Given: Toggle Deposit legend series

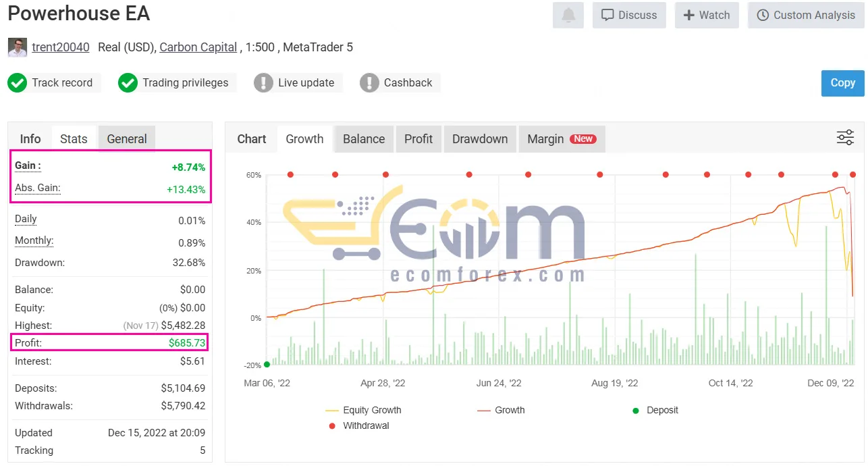Looking at the screenshot, I should (656, 410).
